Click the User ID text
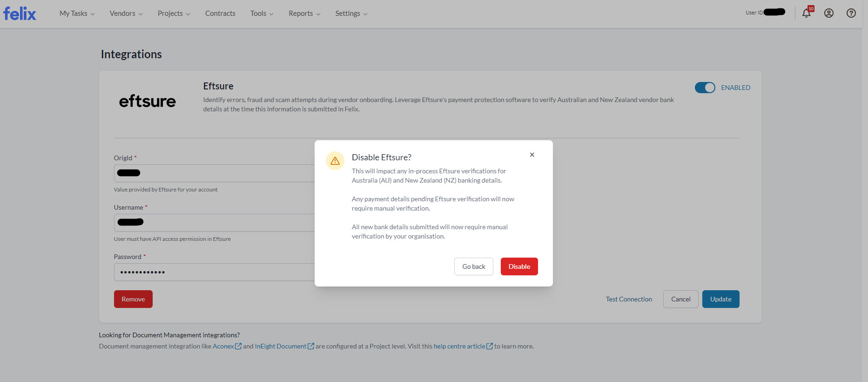Viewport: 868px width, 382px height. (x=754, y=13)
